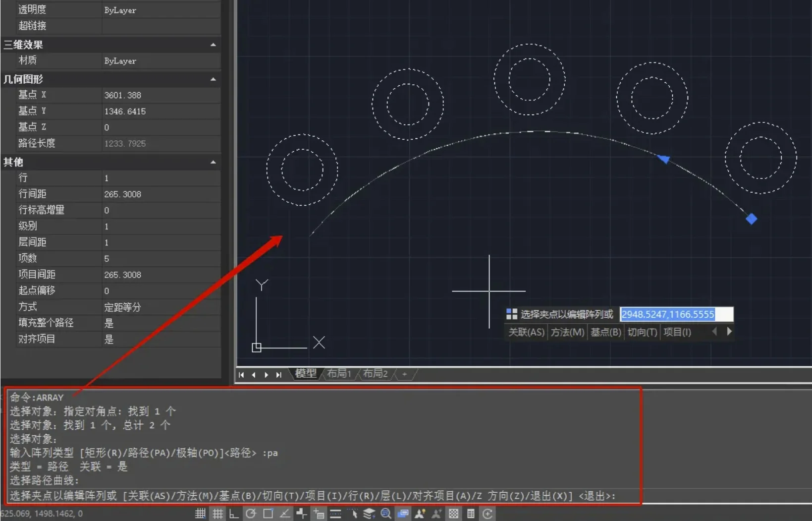
Task: Click previous arrow in dynamic prompt options
Action: pos(714,332)
